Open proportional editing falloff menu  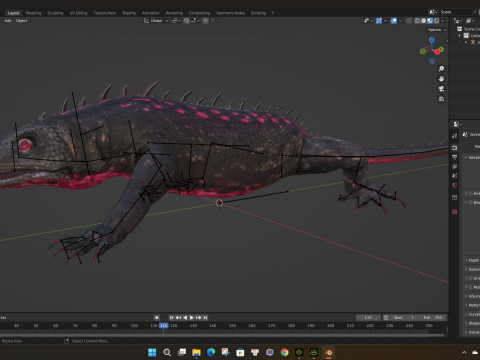213,21
